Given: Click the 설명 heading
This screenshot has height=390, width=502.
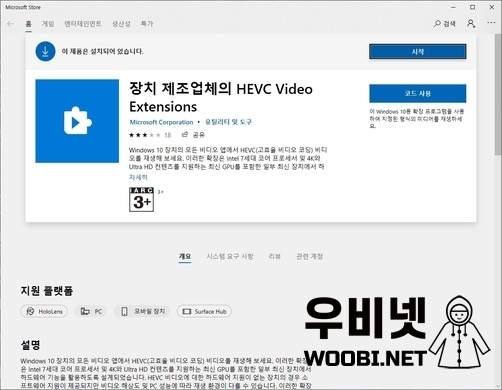Looking at the screenshot, I should 31,345.
